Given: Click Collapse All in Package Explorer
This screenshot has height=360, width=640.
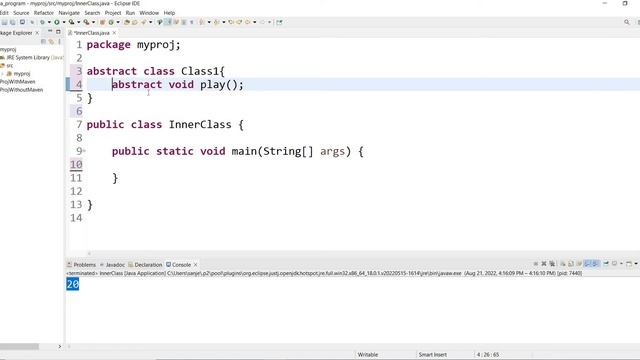Looking at the screenshot, I should [43, 41].
